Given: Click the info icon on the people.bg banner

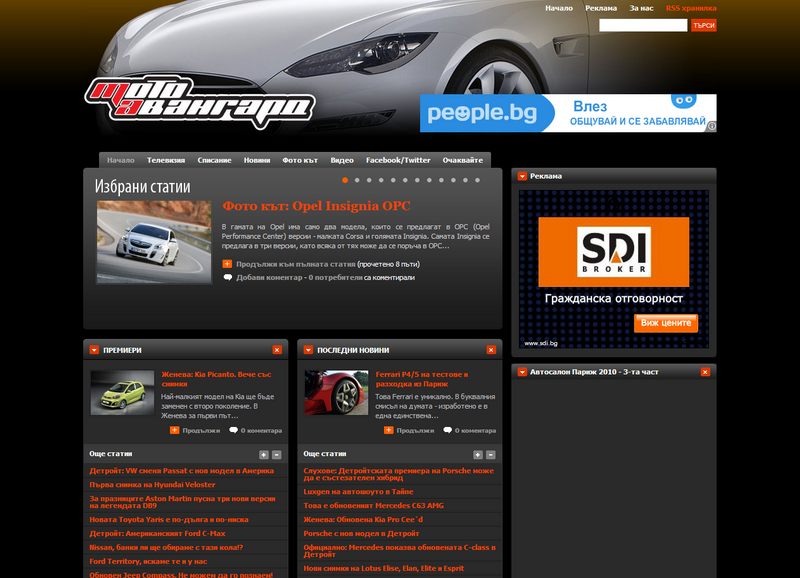Looking at the screenshot, I should tap(712, 127).
